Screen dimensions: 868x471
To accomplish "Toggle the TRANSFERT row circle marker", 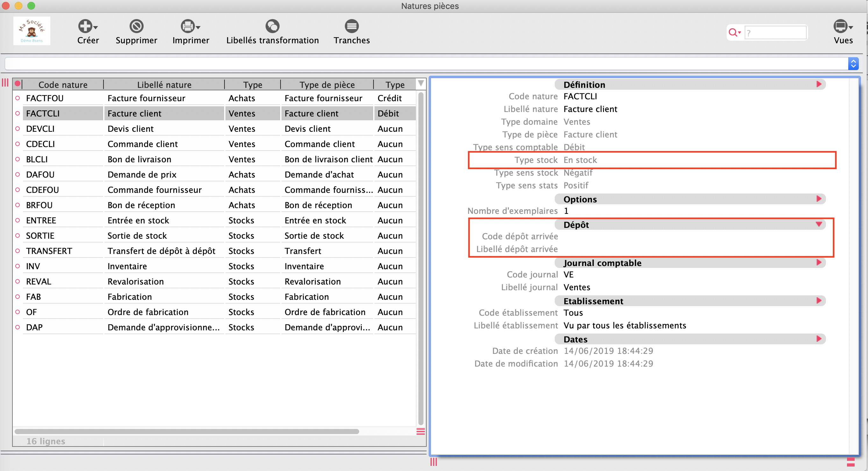I will pos(18,251).
